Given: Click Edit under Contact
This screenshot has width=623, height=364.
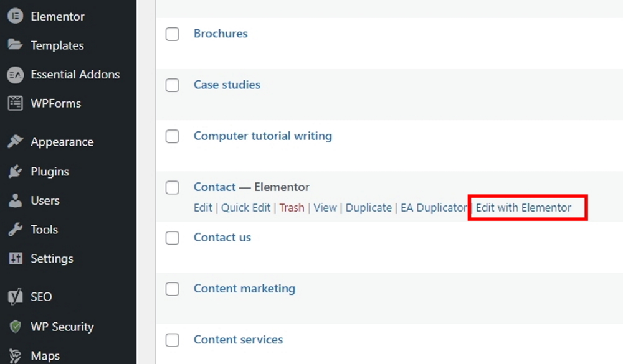Looking at the screenshot, I should tap(203, 208).
